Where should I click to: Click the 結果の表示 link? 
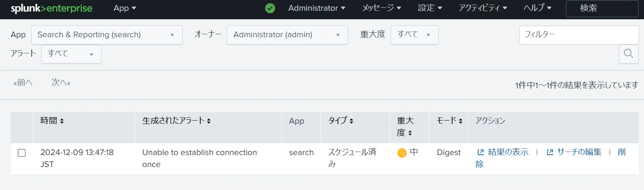[x=508, y=152]
